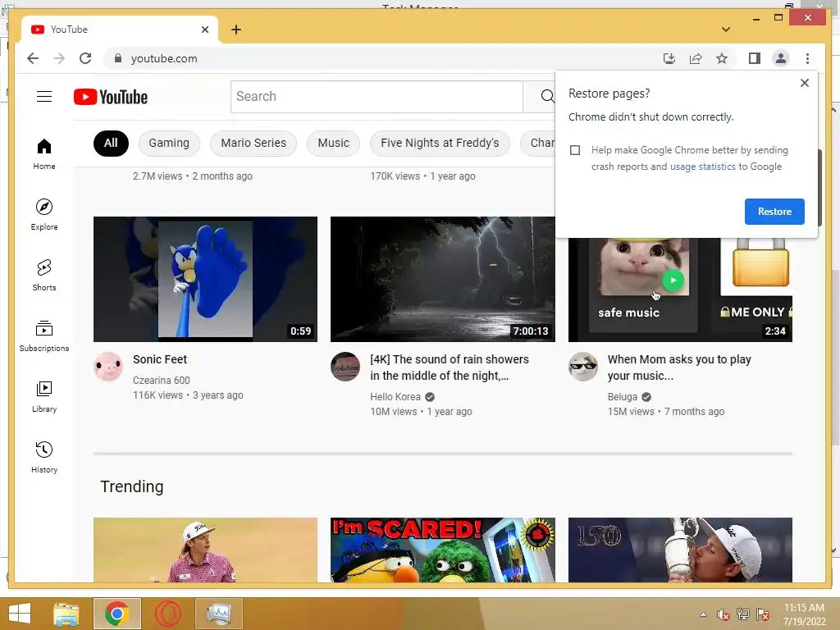Screen dimensions: 840x630
Task: Close the YouTube tab
Action: 204,30
